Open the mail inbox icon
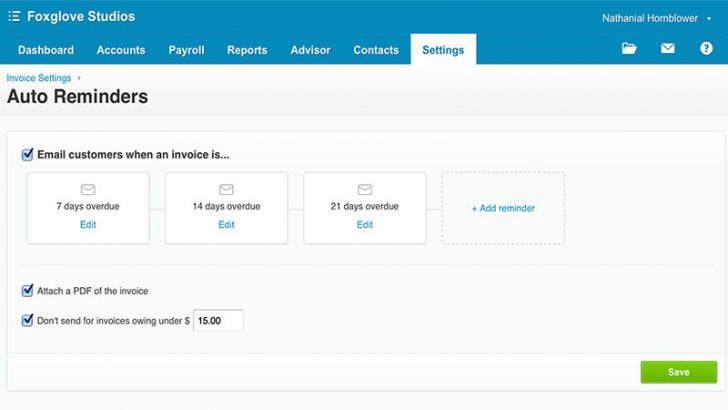This screenshot has height=410, width=728. (x=668, y=48)
